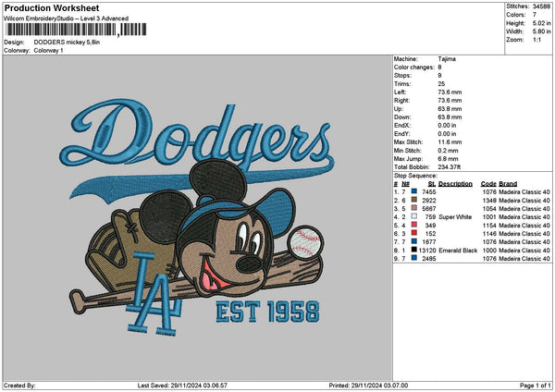555x392 pixels.
Task: Click the Super White description text
Action: point(455,217)
